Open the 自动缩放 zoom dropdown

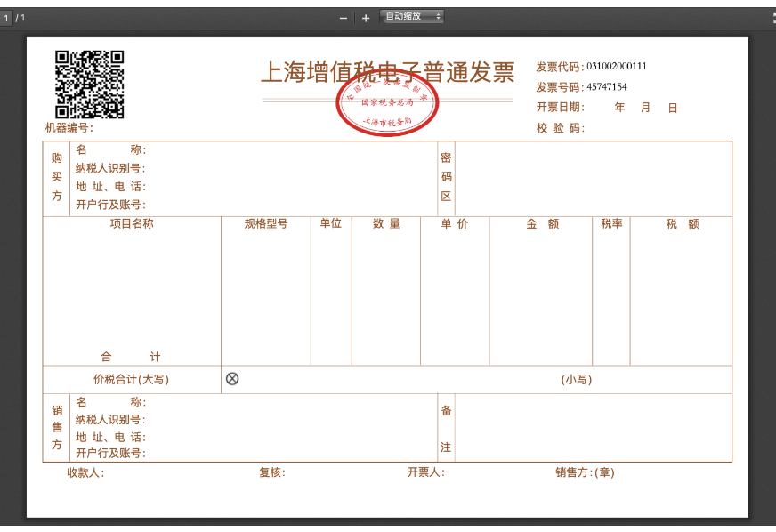coord(412,16)
